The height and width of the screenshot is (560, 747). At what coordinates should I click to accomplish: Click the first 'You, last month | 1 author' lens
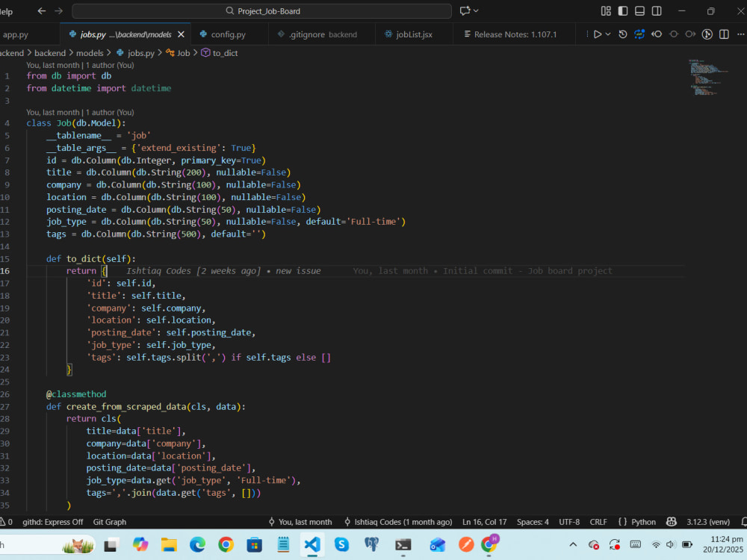(x=80, y=65)
